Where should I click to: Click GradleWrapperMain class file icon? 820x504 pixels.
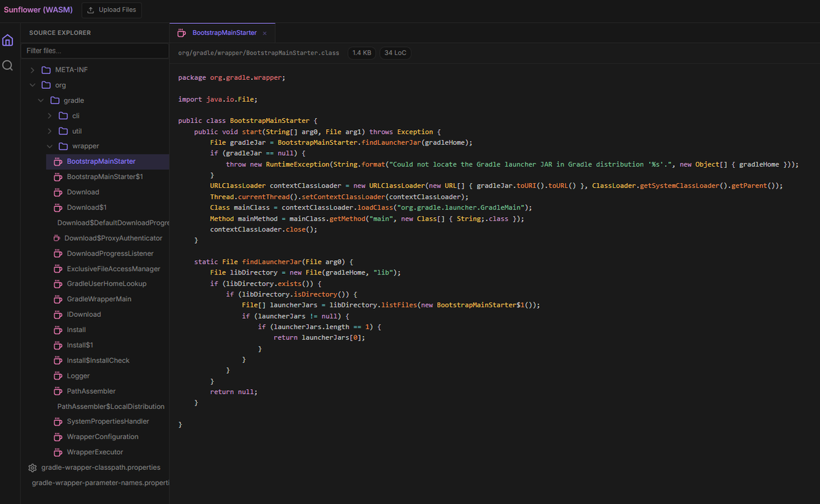click(x=58, y=299)
